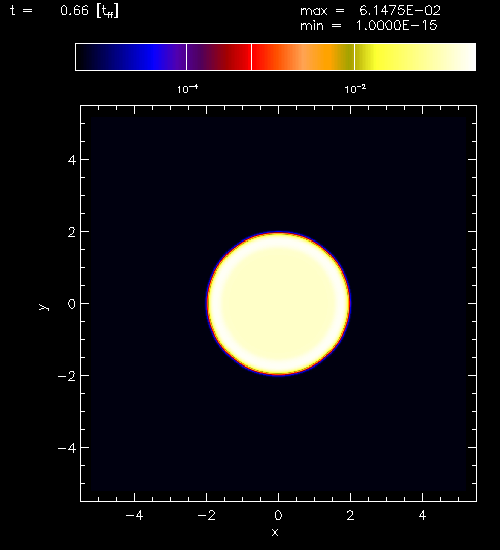Click the x-axis tick label −4
This screenshot has height=550, width=500.
134,515
